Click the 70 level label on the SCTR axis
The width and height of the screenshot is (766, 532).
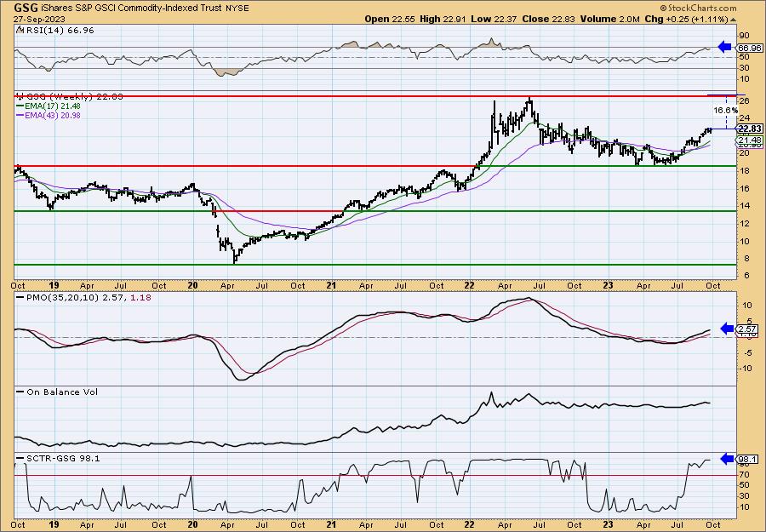click(x=744, y=475)
